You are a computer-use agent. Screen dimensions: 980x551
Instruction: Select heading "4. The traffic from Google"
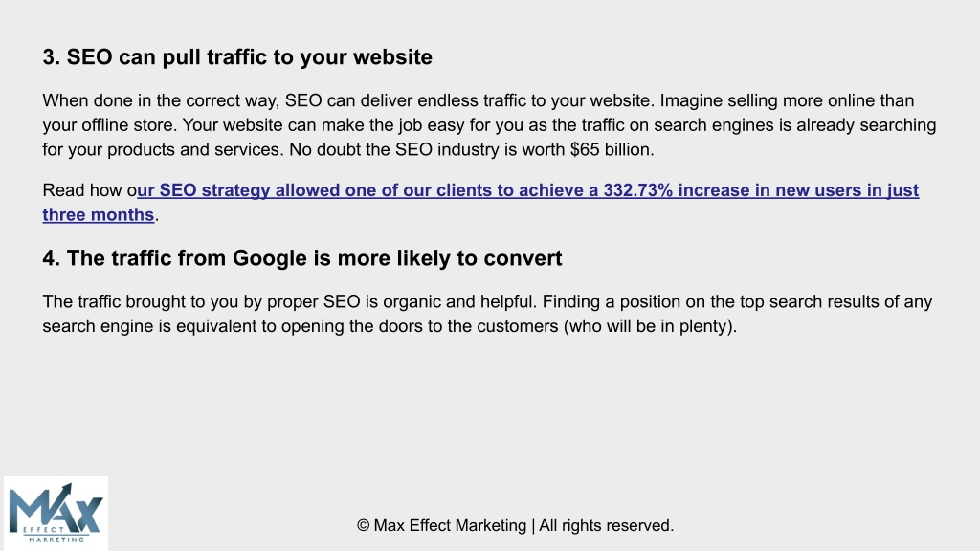tap(302, 258)
